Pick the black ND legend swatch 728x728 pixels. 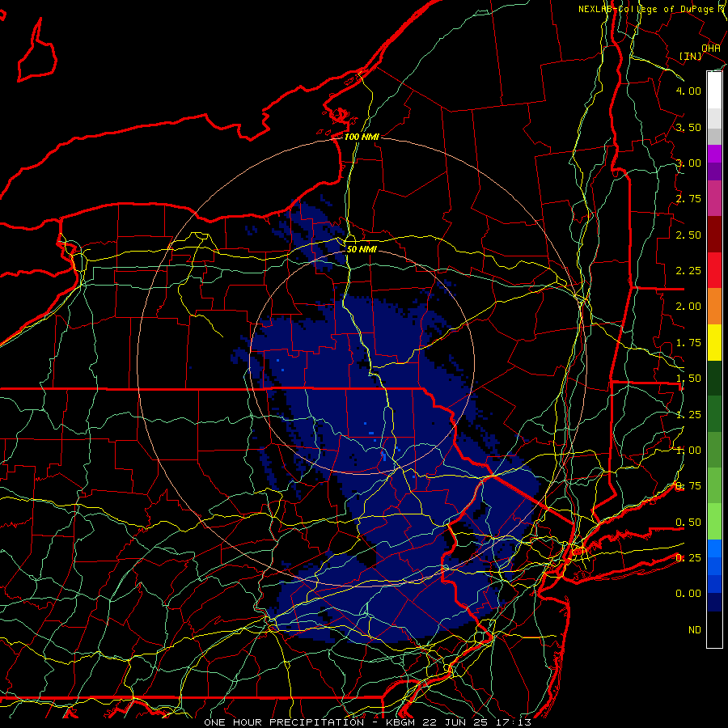[x=714, y=629]
